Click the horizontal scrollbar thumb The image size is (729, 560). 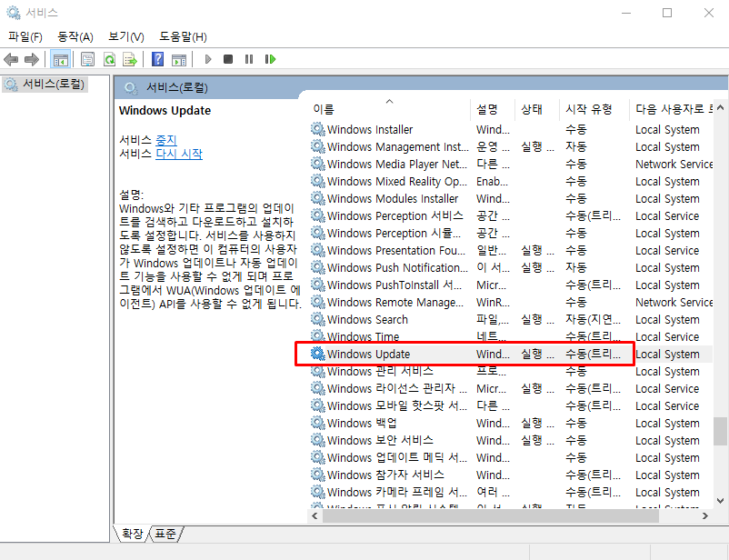click(x=491, y=515)
